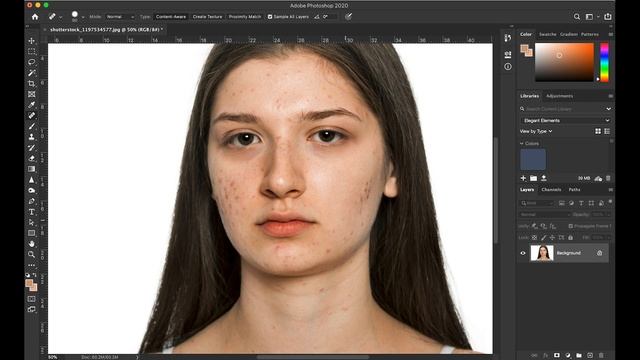Viewport: 640px width, 360px height.
Task: Select the Zoom tool
Action: 31,254
